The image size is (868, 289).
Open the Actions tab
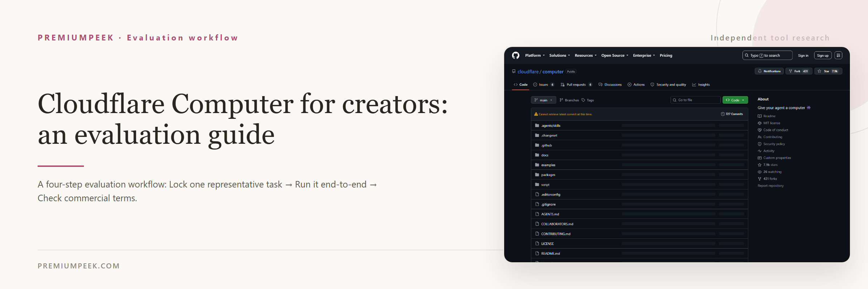point(636,85)
